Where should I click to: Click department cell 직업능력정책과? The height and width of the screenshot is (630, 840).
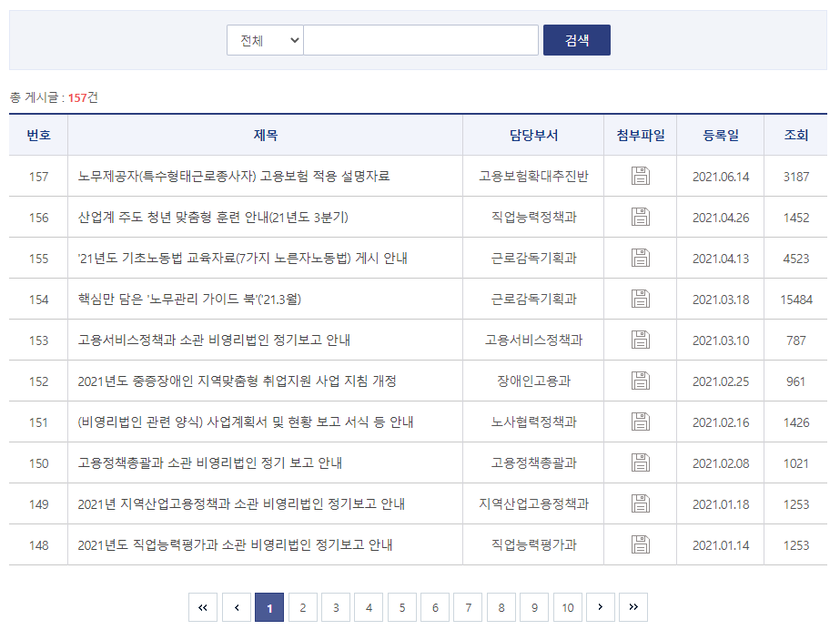(x=533, y=218)
